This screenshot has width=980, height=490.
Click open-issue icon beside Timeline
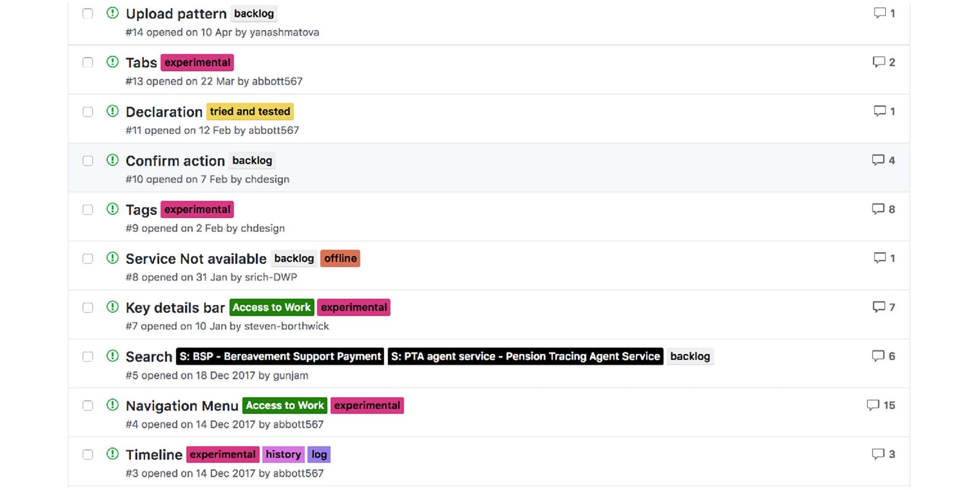point(112,454)
